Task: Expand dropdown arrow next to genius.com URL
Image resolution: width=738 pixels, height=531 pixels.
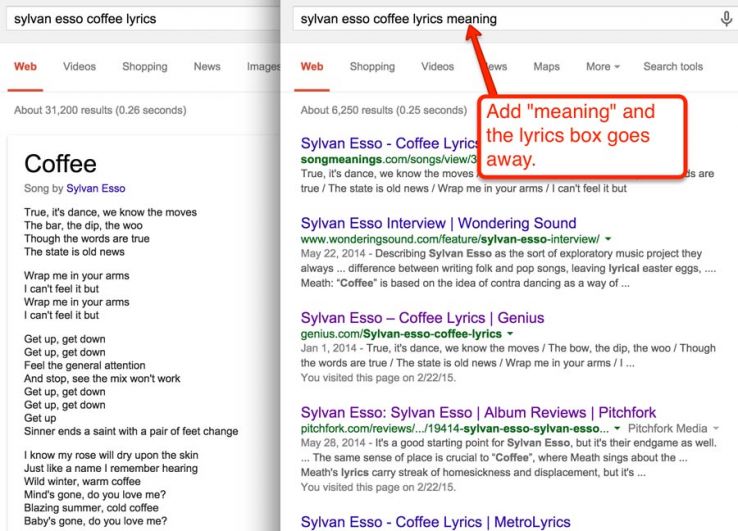Action: [510, 334]
